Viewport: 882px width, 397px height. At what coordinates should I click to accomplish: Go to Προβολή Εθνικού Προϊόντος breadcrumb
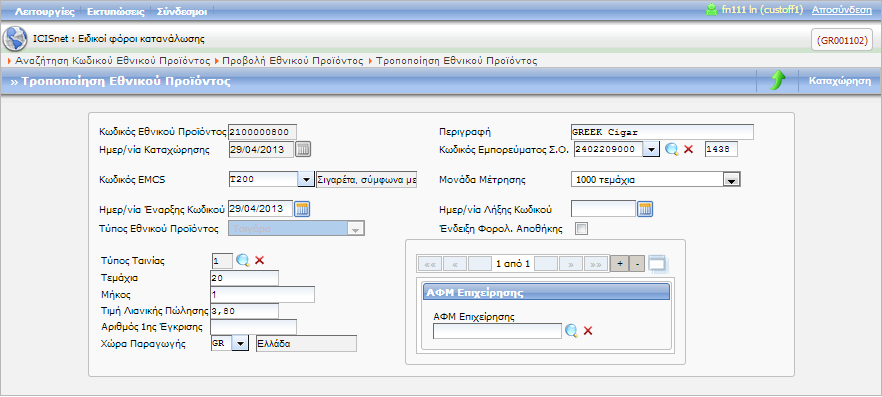click(x=293, y=60)
